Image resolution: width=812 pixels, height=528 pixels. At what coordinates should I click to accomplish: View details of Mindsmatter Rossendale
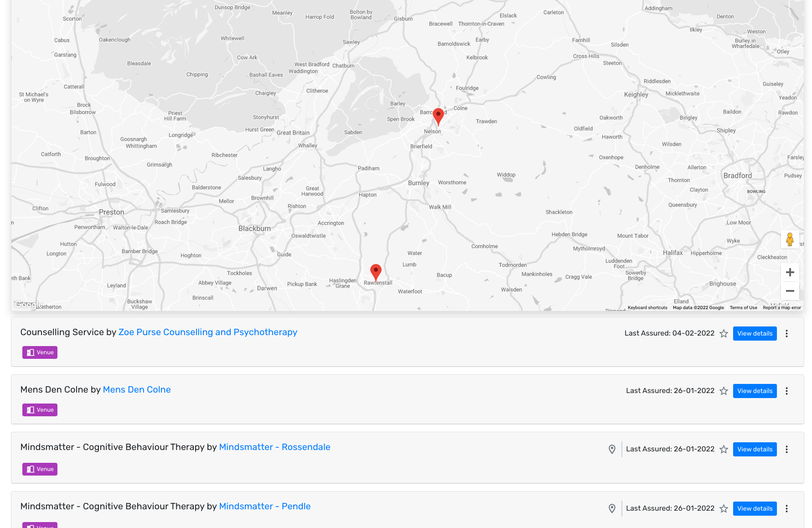click(x=755, y=449)
